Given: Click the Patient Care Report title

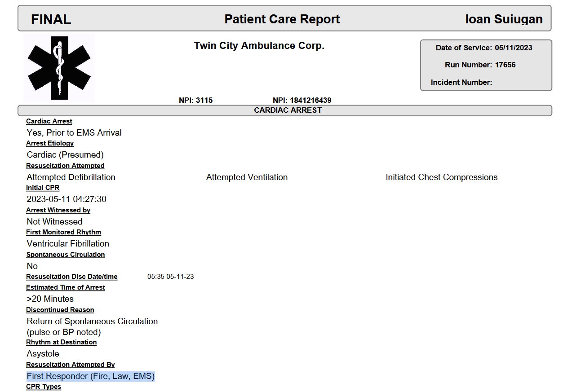Looking at the screenshot, I should [282, 19].
